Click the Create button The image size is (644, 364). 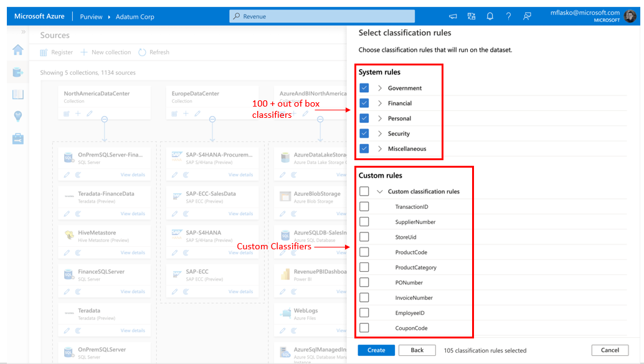[376, 350]
